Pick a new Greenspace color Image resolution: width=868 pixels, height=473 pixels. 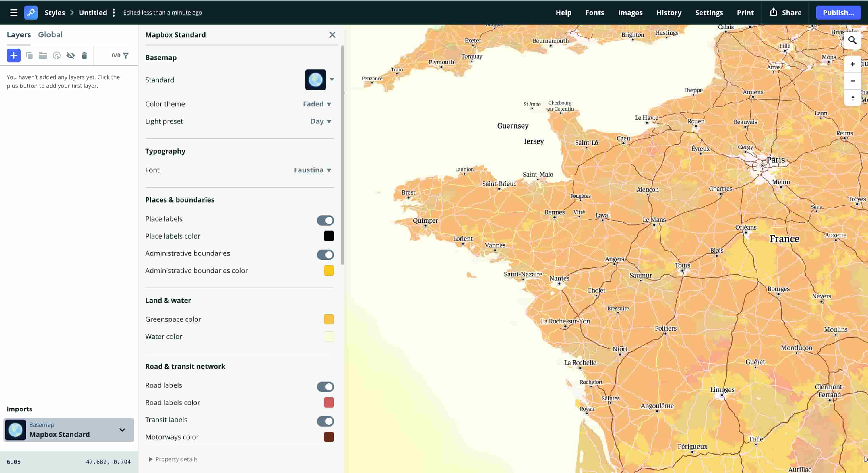click(x=329, y=319)
